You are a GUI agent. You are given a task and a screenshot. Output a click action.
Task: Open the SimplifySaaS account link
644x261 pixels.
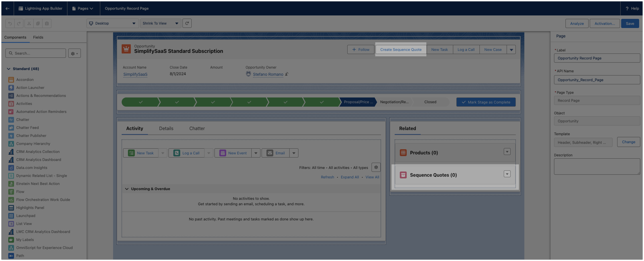tap(135, 74)
